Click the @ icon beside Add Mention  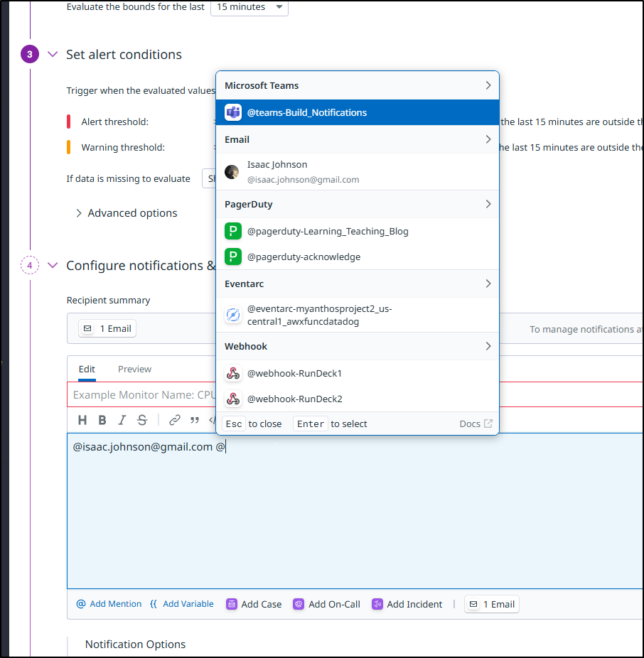pyautogui.click(x=80, y=604)
